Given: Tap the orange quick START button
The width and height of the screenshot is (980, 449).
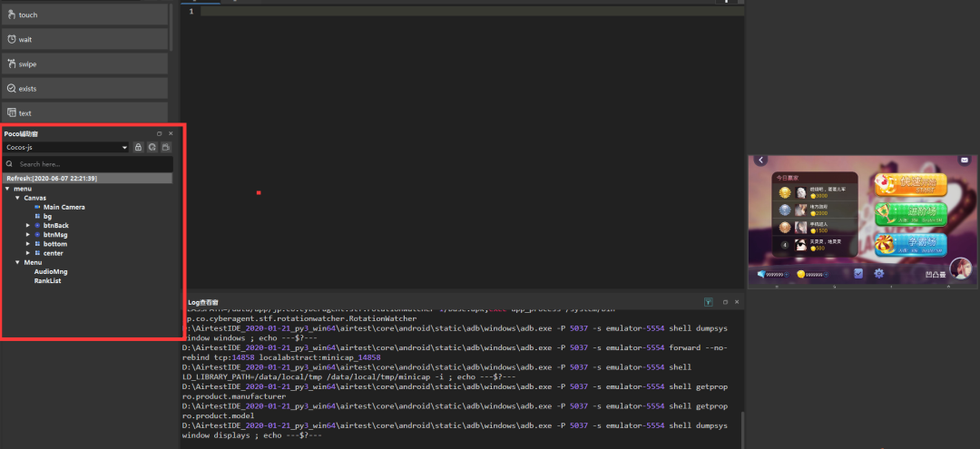Looking at the screenshot, I should click(911, 185).
